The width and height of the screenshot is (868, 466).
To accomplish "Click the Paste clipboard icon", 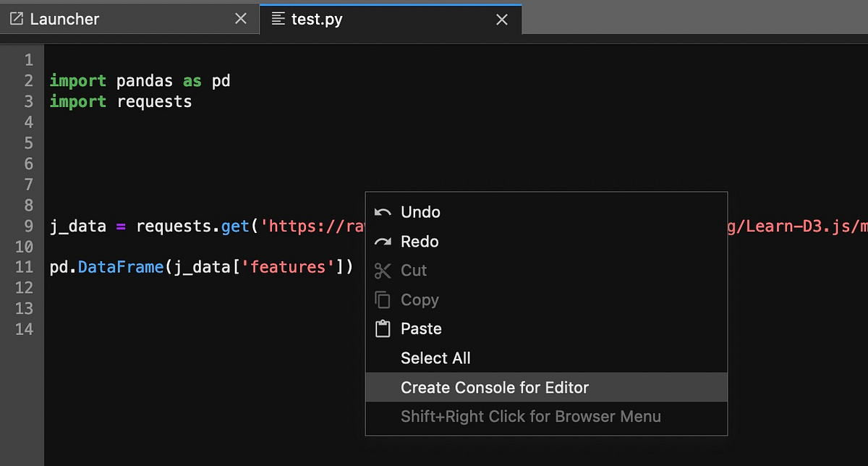I will coord(385,329).
